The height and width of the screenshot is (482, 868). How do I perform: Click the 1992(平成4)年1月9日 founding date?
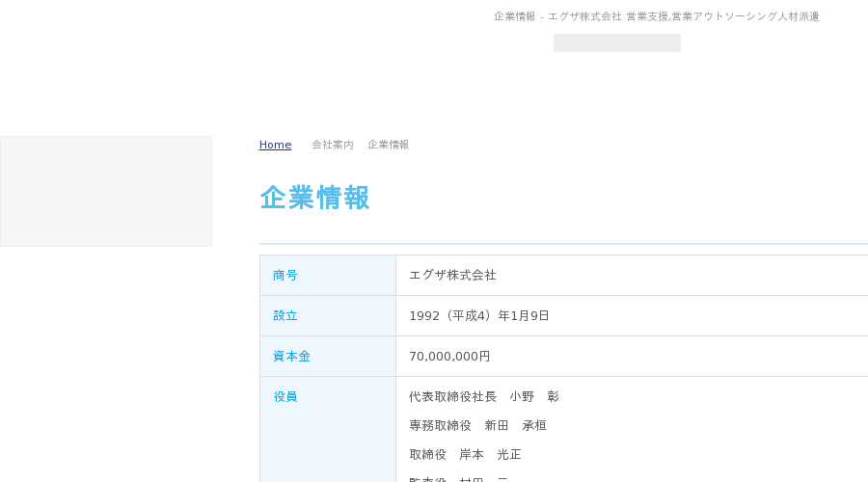(x=478, y=315)
